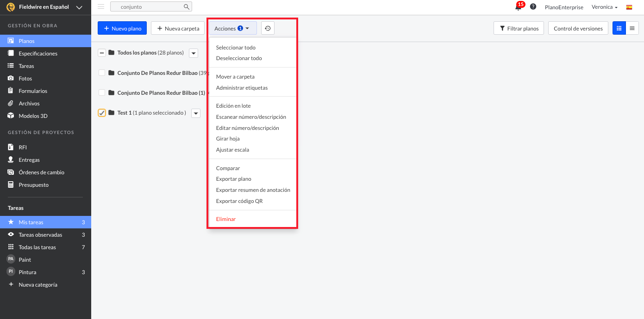Open Todas las tareas grid item
This screenshot has width=644, height=319.
pos(45,247)
